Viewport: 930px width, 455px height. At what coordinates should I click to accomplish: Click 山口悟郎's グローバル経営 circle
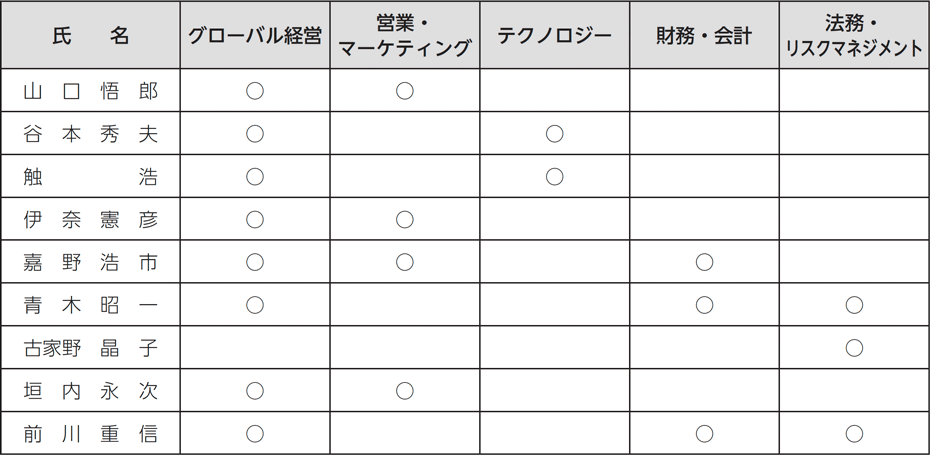[255, 91]
